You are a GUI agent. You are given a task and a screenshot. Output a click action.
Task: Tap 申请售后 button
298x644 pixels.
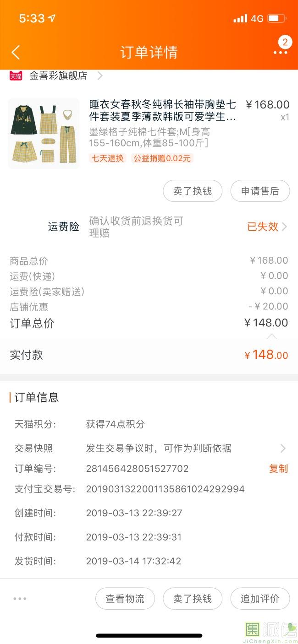[260, 191]
